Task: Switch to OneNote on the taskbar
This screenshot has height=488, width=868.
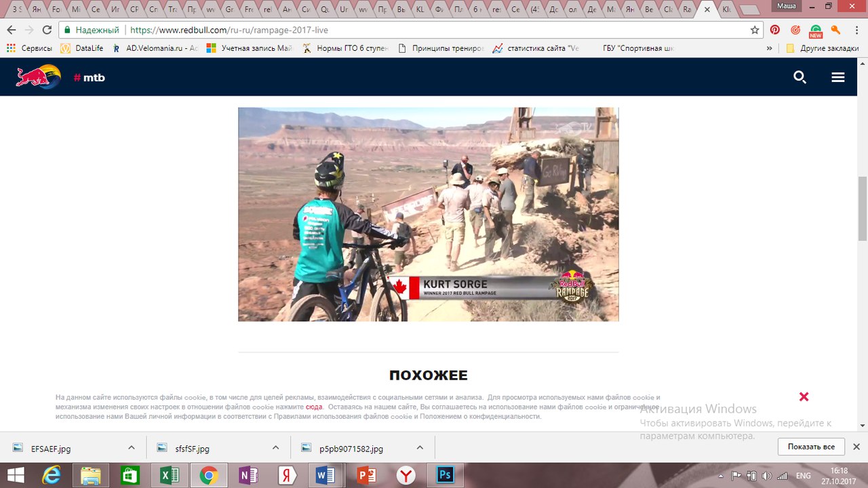Action: pyautogui.click(x=248, y=475)
